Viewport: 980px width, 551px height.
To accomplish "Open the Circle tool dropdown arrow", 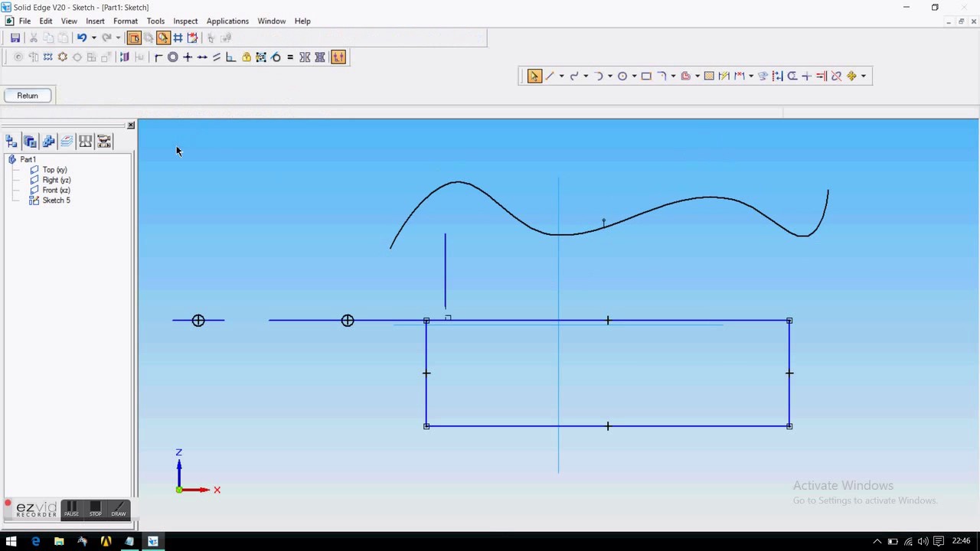I will pyautogui.click(x=634, y=76).
